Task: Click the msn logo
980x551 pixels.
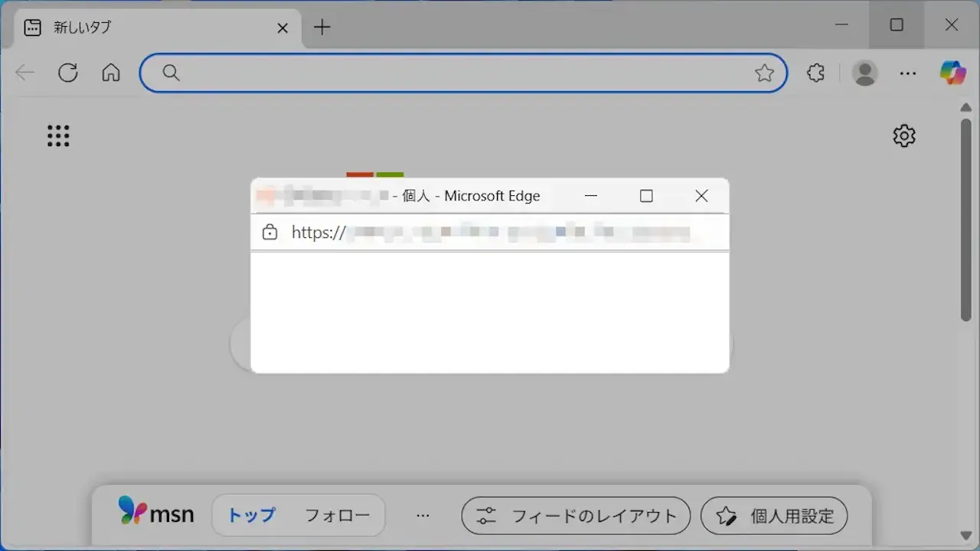Action: tap(157, 514)
